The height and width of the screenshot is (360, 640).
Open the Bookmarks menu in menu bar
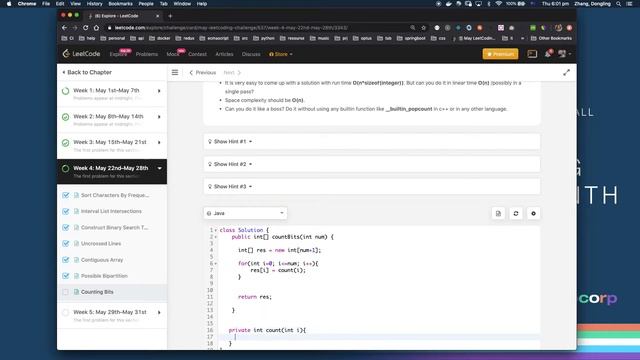tap(120, 4)
